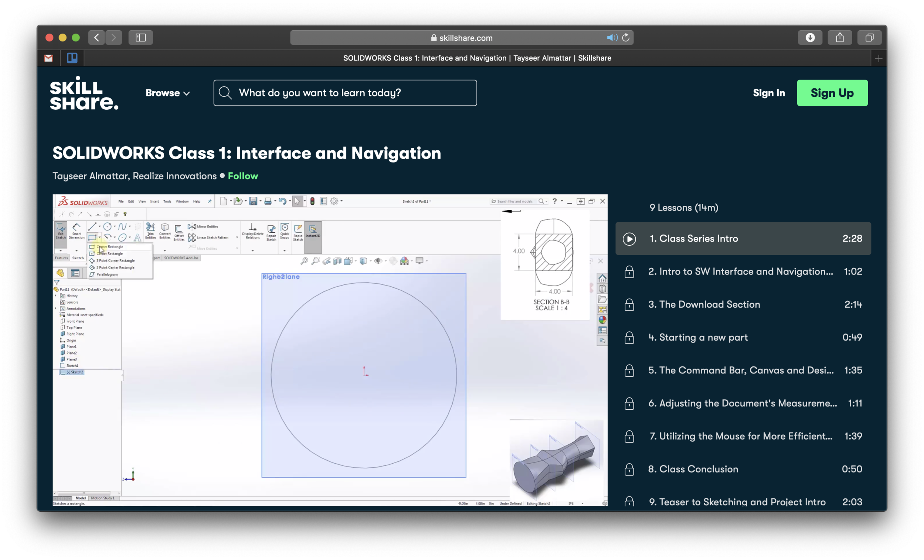924x560 pixels.
Task: Click the SOLIDWORKS video thumbnail
Action: (330, 350)
